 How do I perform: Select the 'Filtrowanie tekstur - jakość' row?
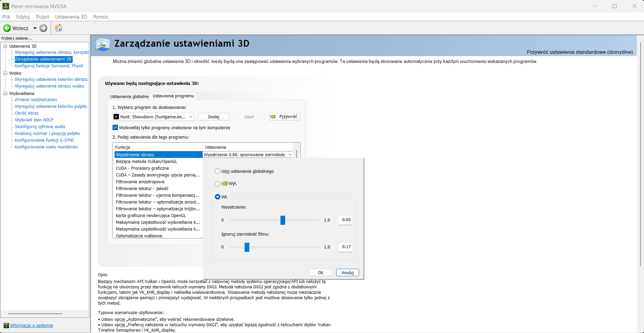pyautogui.click(x=158, y=188)
